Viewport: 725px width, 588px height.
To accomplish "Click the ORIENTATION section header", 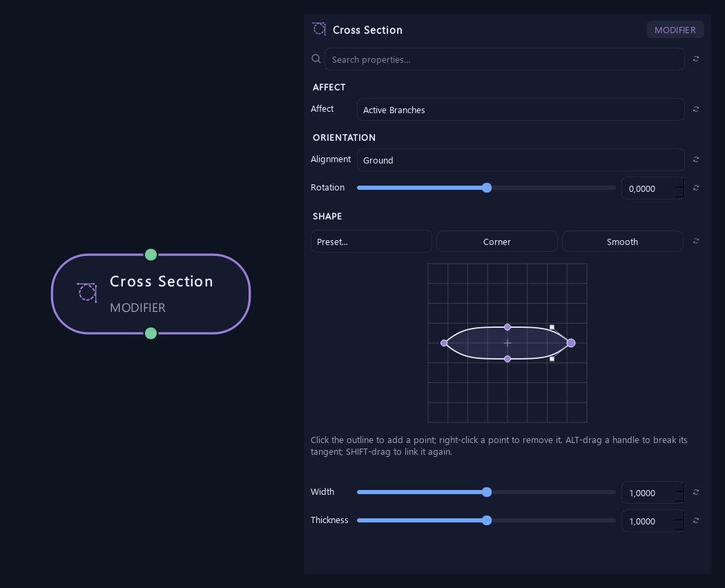I will click(344, 138).
